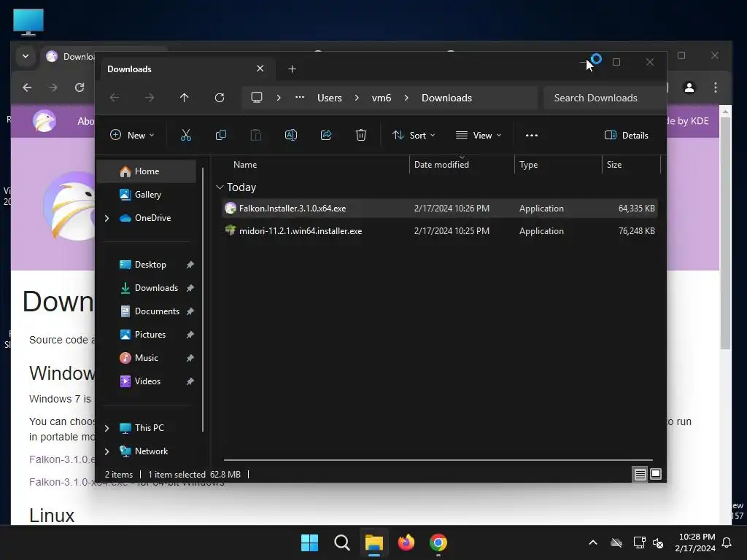Image resolution: width=747 pixels, height=560 pixels.
Task: Toggle the Details pane
Action: [x=627, y=135]
